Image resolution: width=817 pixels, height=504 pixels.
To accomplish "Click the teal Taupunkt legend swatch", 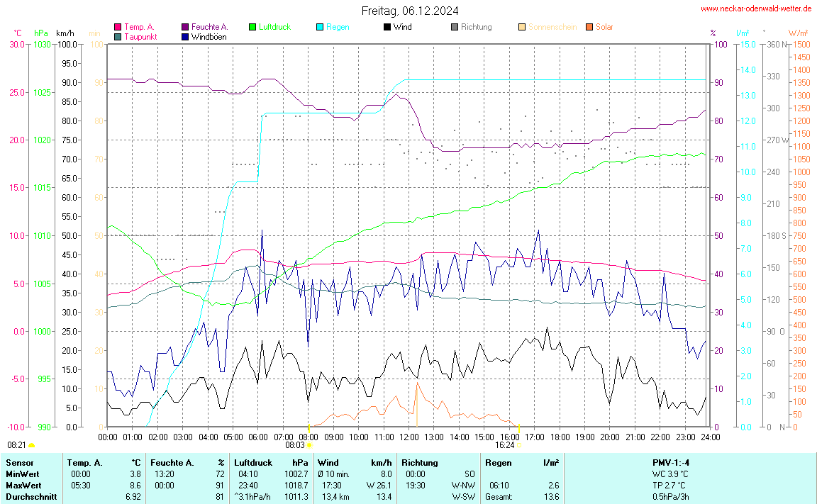I will pos(118,37).
